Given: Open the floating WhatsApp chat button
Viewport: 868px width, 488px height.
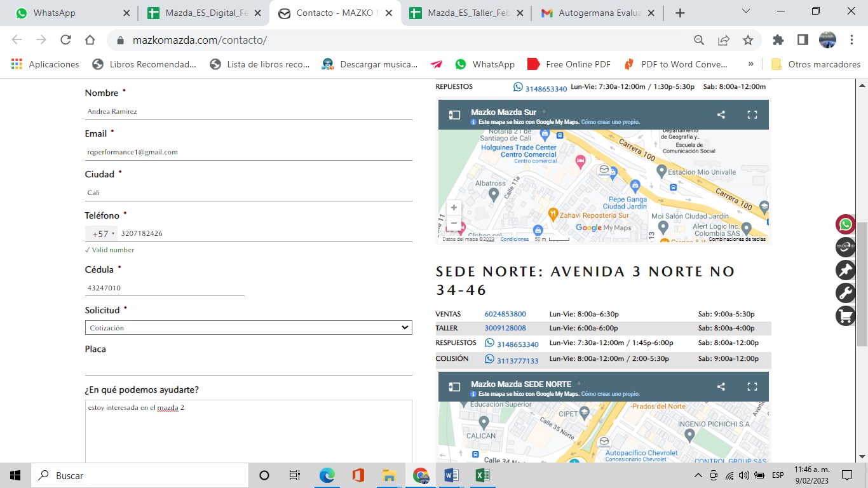Looking at the screenshot, I should 845,224.
